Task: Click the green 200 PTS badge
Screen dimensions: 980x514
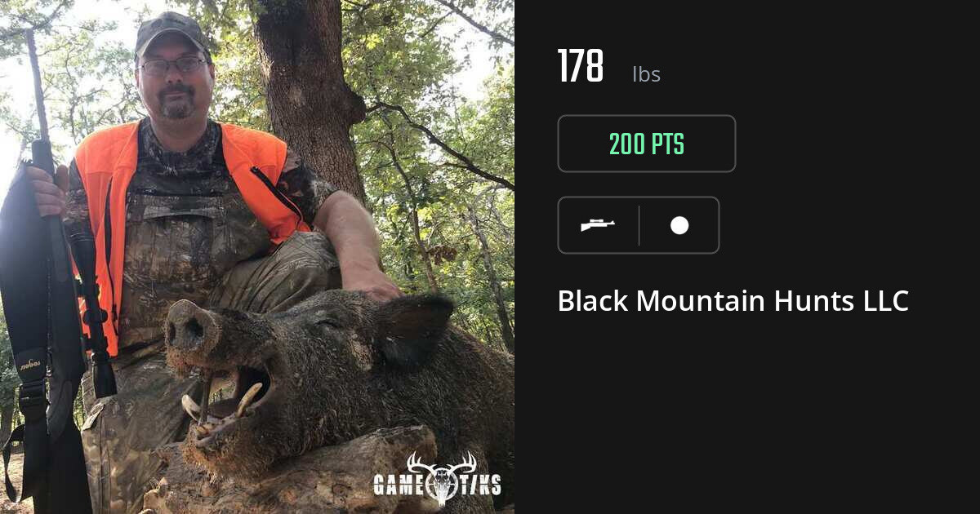Action: click(x=647, y=144)
